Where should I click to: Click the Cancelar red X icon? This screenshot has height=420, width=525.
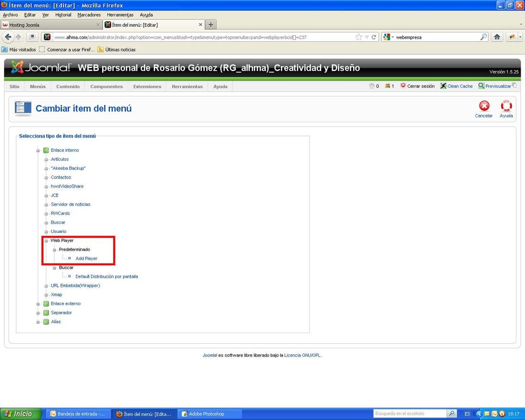coord(484,106)
